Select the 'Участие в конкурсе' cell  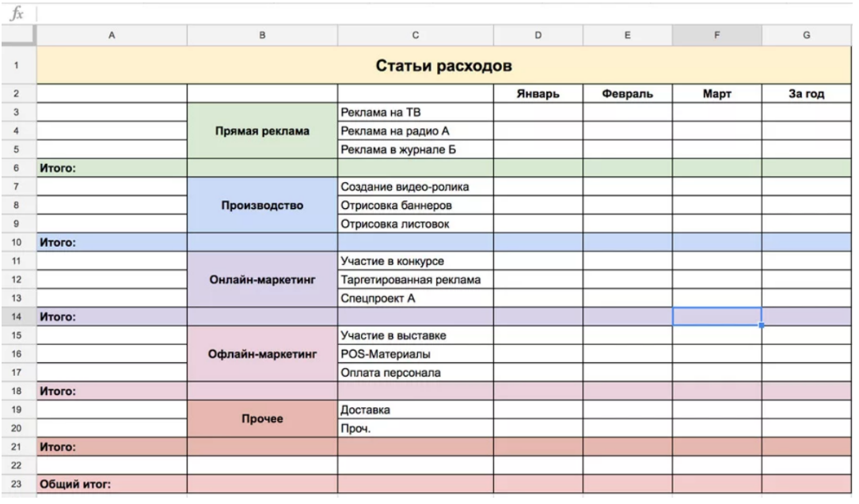pos(416,261)
